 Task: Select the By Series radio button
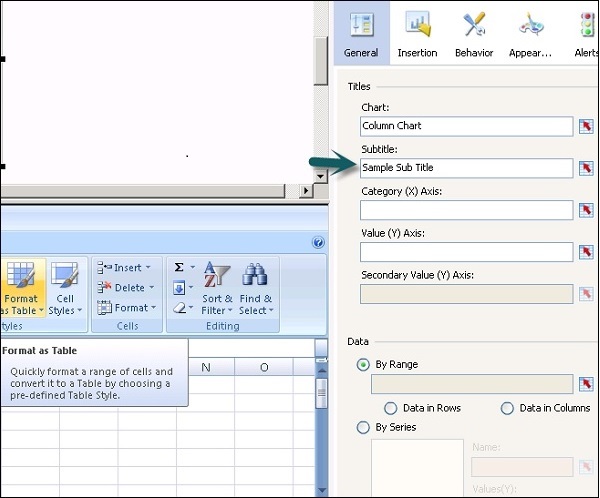point(363,427)
